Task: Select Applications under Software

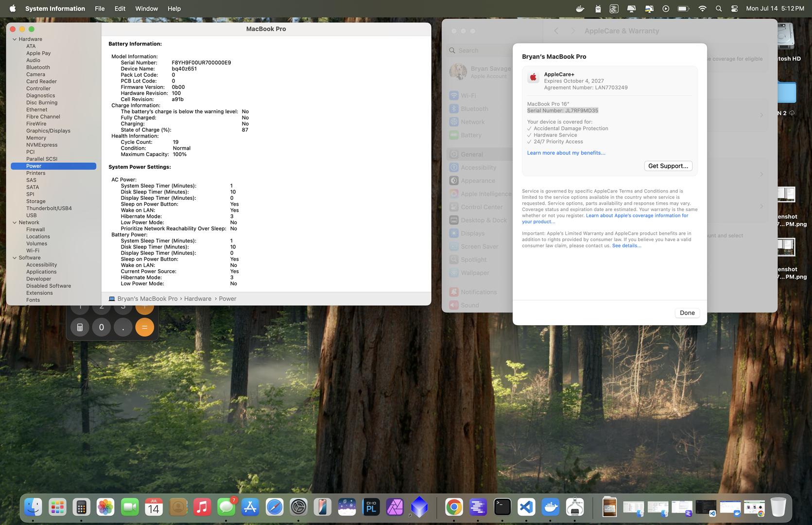Action: pos(41,272)
